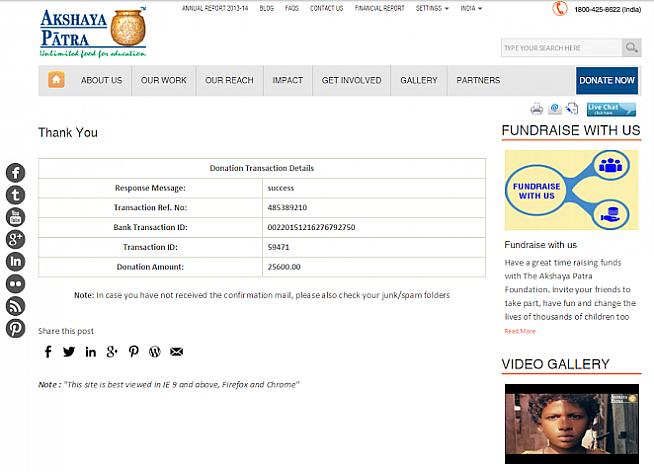Follow the Read More link

point(519,331)
